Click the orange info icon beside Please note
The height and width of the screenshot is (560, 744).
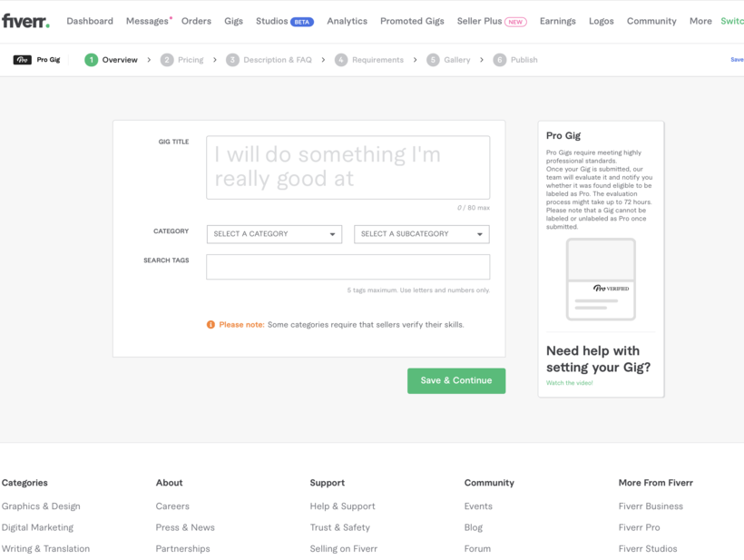tap(210, 325)
